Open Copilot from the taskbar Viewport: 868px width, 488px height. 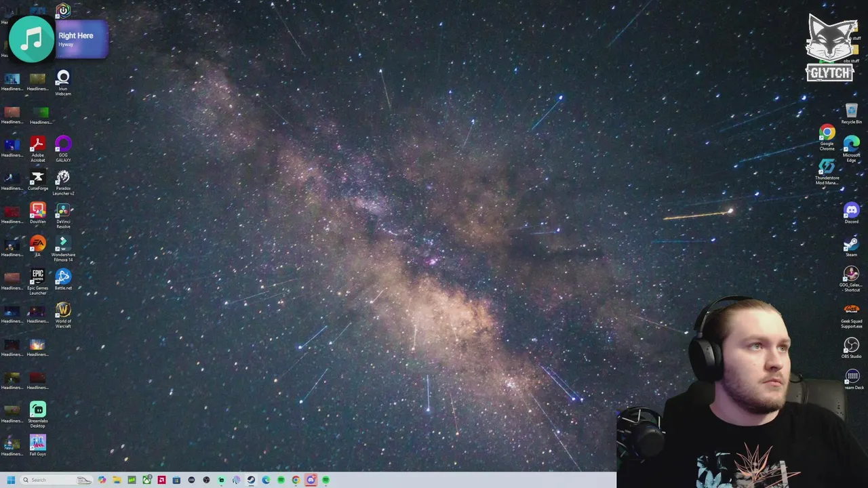coord(102,480)
